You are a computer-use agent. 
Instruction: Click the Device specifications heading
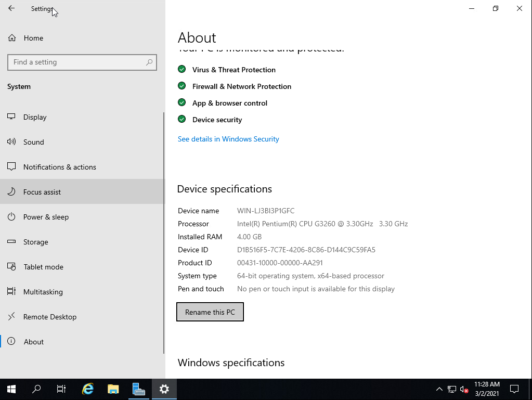225,189
